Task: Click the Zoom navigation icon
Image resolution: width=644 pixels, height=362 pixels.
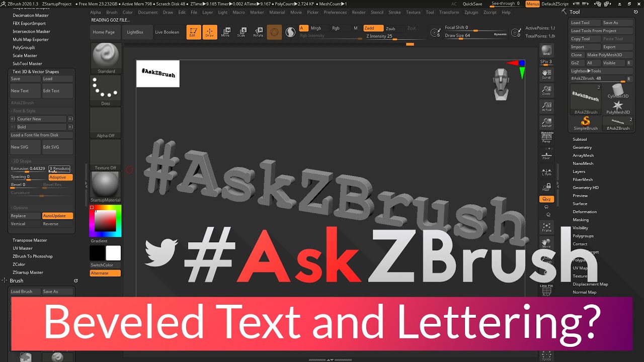Action: 546,91
